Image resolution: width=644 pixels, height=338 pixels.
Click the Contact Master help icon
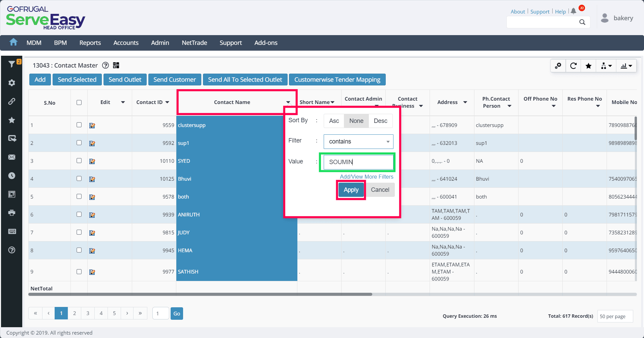click(x=106, y=65)
